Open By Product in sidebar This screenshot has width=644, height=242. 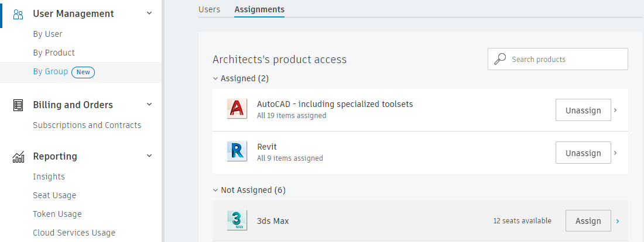(54, 53)
